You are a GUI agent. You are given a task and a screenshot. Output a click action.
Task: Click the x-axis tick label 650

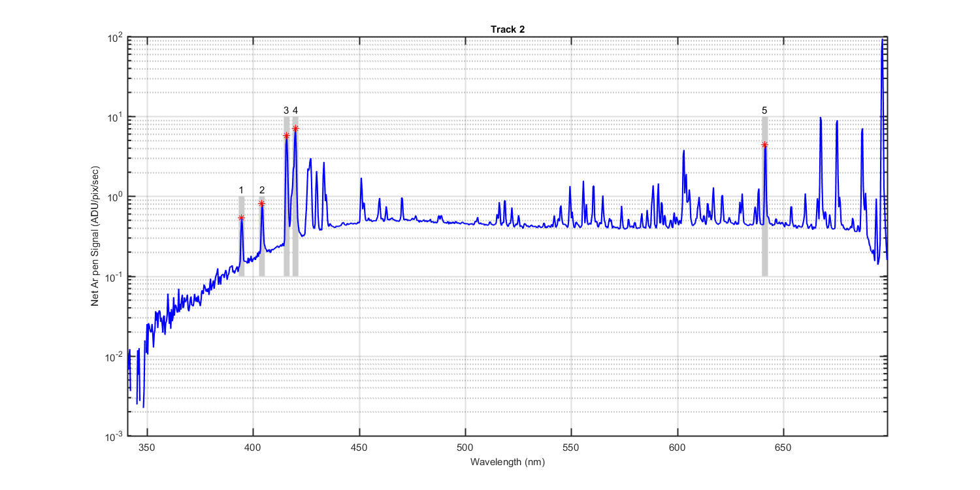click(783, 448)
